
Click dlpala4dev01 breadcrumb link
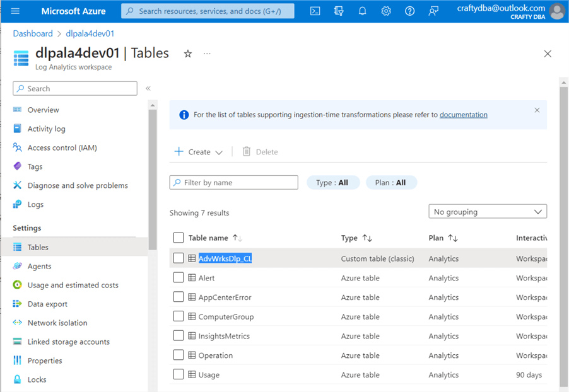pos(90,34)
